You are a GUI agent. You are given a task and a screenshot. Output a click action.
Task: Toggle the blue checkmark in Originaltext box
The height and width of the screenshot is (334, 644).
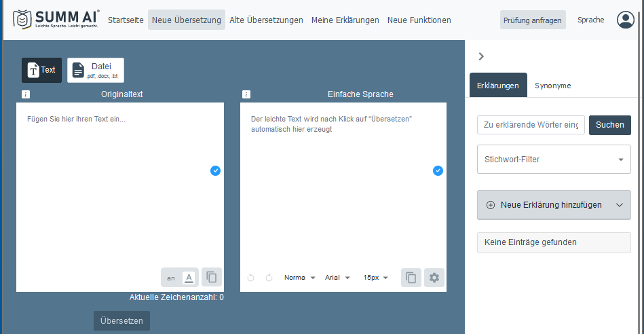(215, 170)
